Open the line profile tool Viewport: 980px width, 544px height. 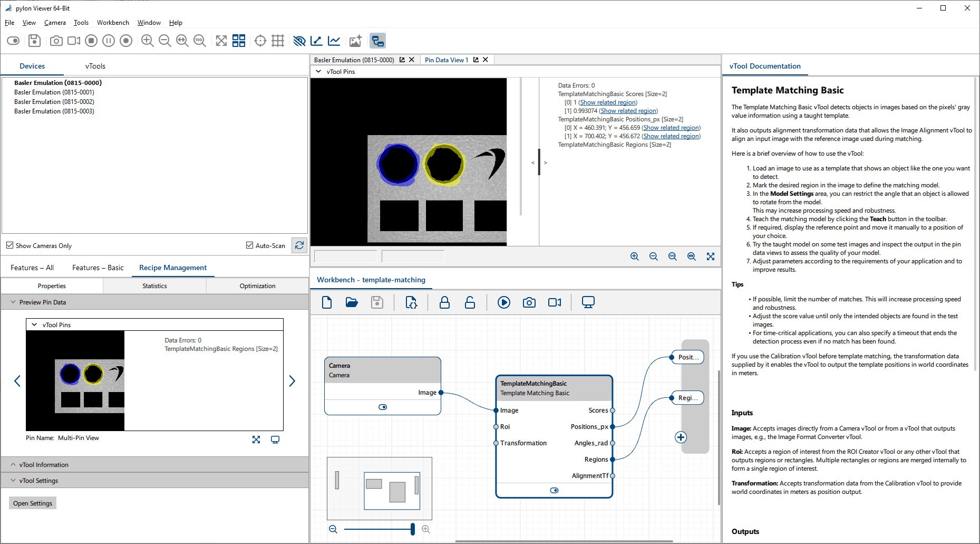coord(317,41)
